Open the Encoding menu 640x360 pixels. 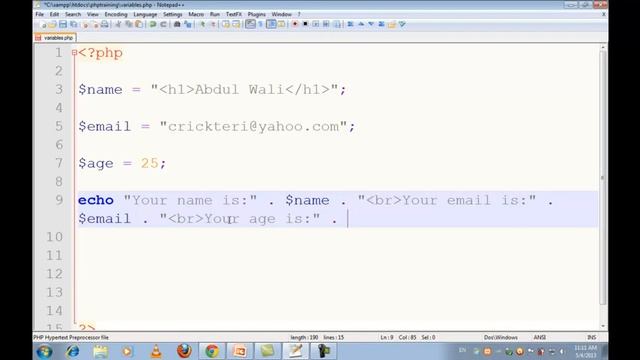[x=116, y=14]
